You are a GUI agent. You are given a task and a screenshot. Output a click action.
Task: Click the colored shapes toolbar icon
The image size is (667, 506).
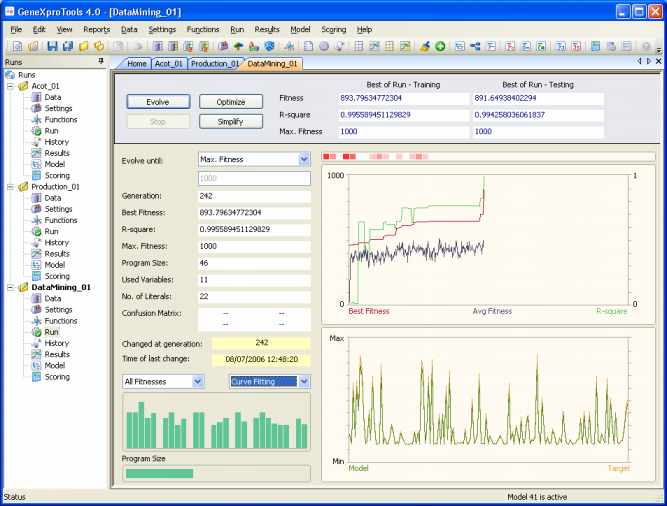(254, 46)
